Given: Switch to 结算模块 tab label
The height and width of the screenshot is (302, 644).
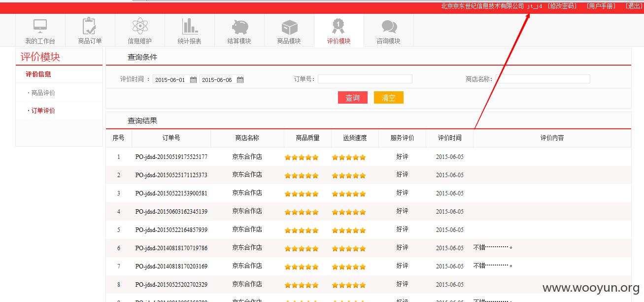Looking at the screenshot, I should [239, 41].
